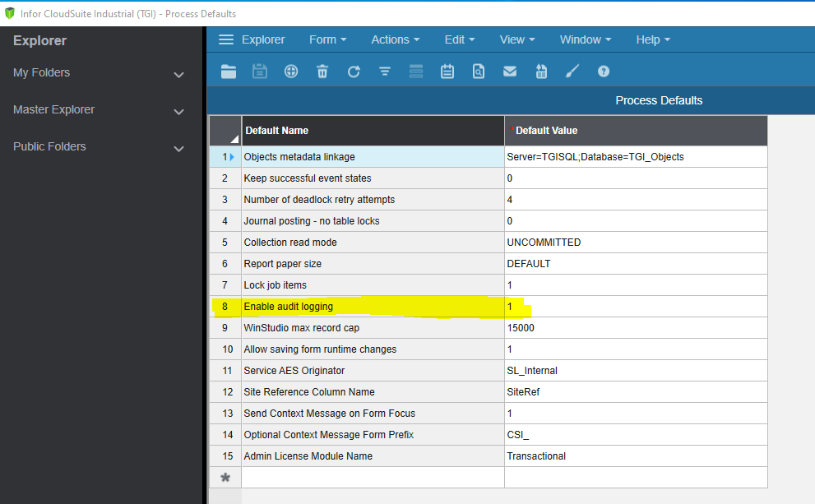Click the 'DEFAULT' value cell

(x=636, y=264)
